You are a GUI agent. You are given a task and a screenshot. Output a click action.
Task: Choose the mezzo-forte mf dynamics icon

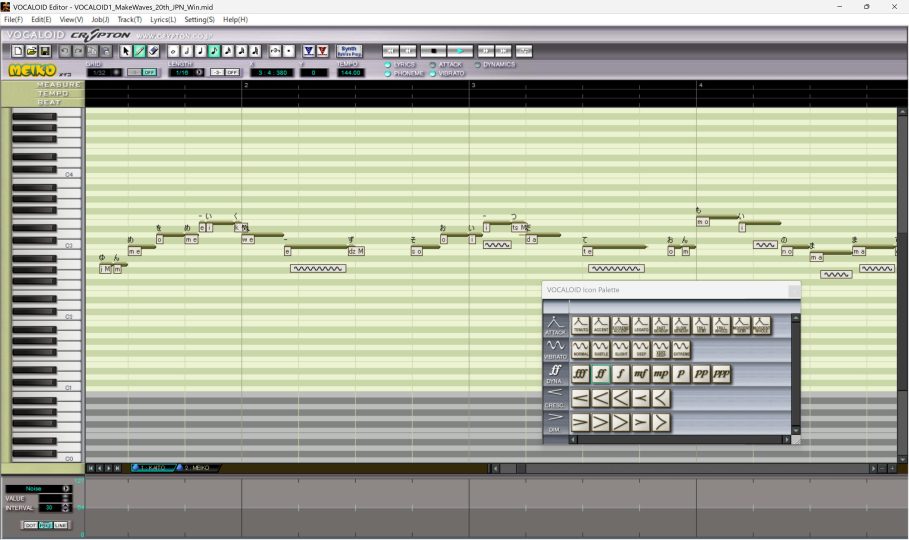pyautogui.click(x=639, y=374)
